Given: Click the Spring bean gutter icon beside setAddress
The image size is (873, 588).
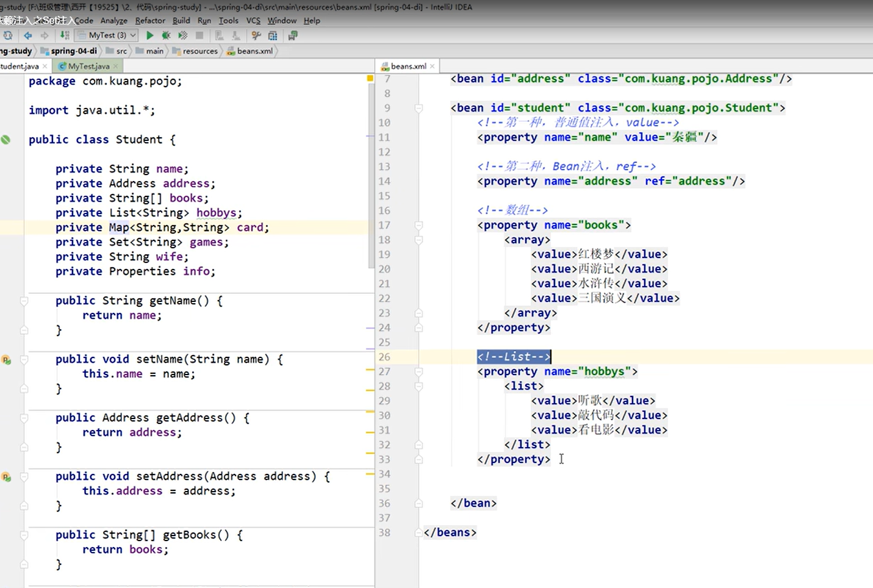Looking at the screenshot, I should click(6, 477).
